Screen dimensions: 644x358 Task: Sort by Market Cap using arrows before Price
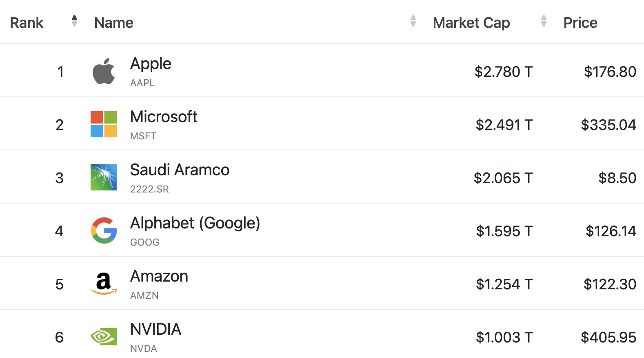coord(544,21)
